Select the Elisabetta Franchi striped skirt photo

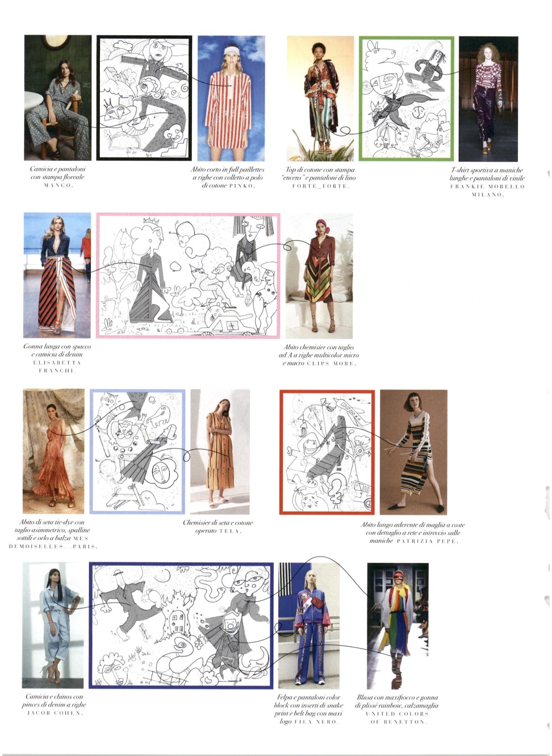[x=57, y=275]
